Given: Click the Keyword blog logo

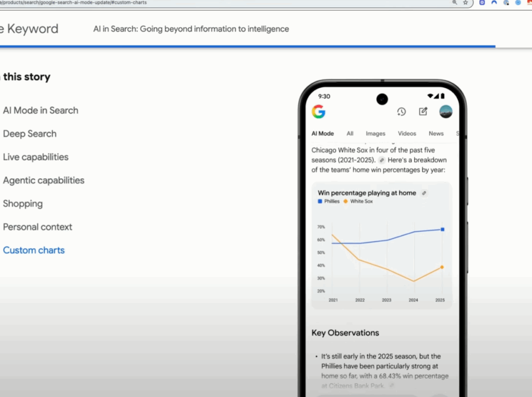Looking at the screenshot, I should coord(29,29).
